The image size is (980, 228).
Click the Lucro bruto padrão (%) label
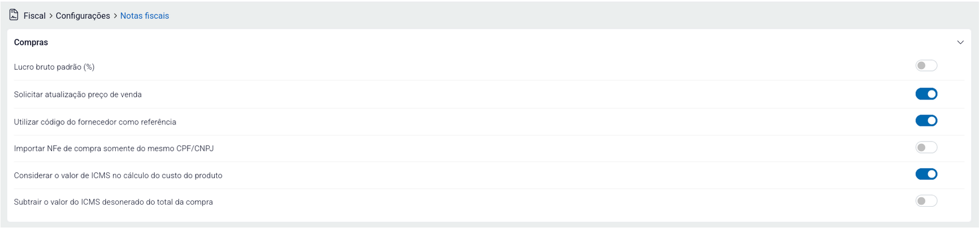pos(54,67)
